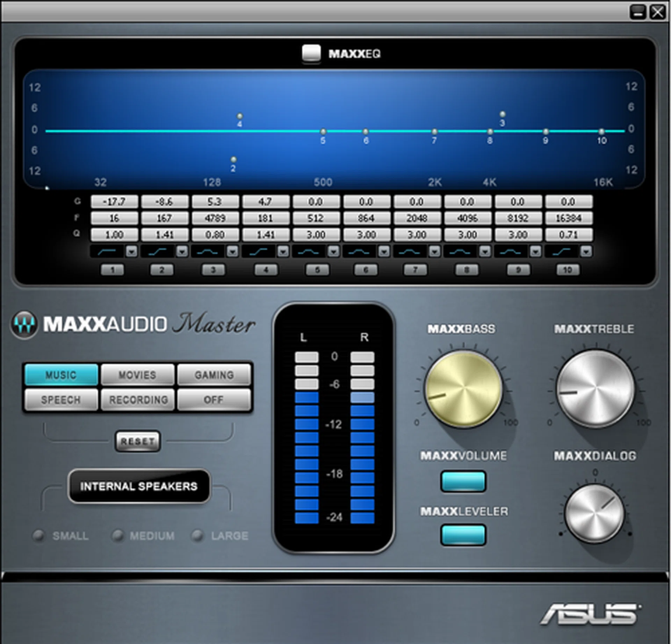Toggle the MaxxVolume button

(x=463, y=481)
